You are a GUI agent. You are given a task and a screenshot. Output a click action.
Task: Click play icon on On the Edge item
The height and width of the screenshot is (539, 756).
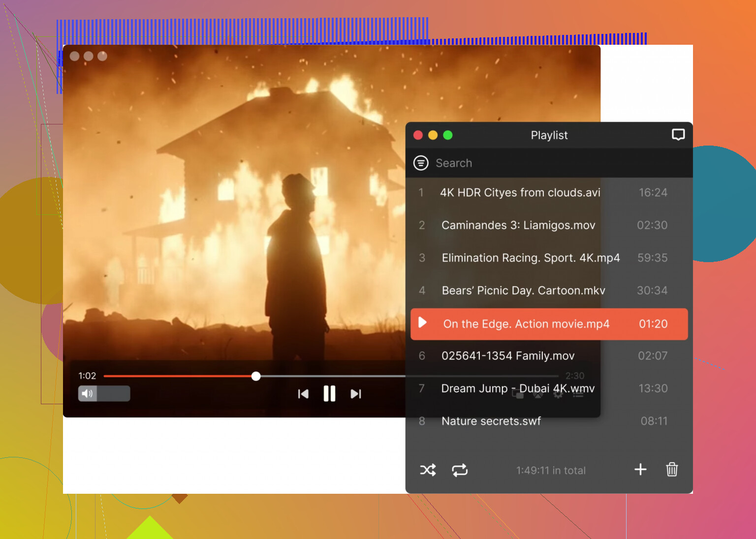click(422, 323)
